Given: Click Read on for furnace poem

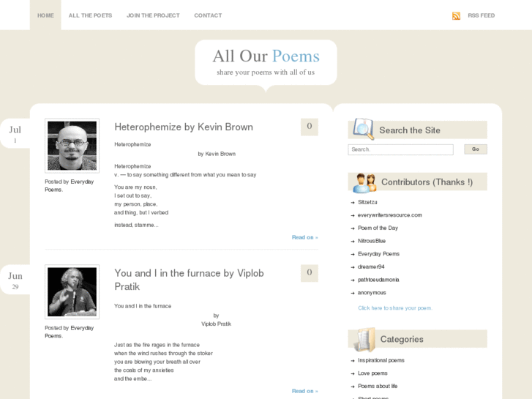Looking at the screenshot, I should (304, 391).
